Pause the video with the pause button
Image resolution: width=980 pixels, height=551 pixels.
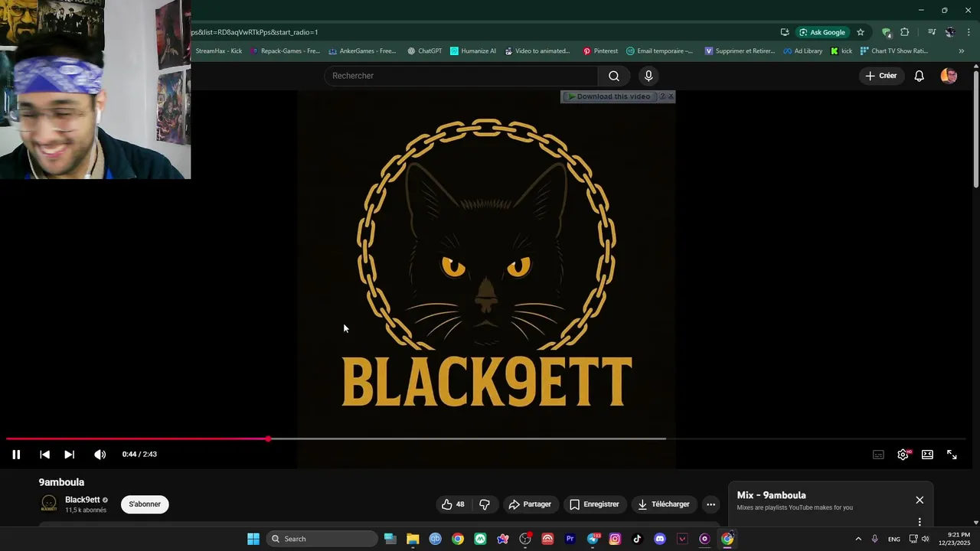(16, 455)
